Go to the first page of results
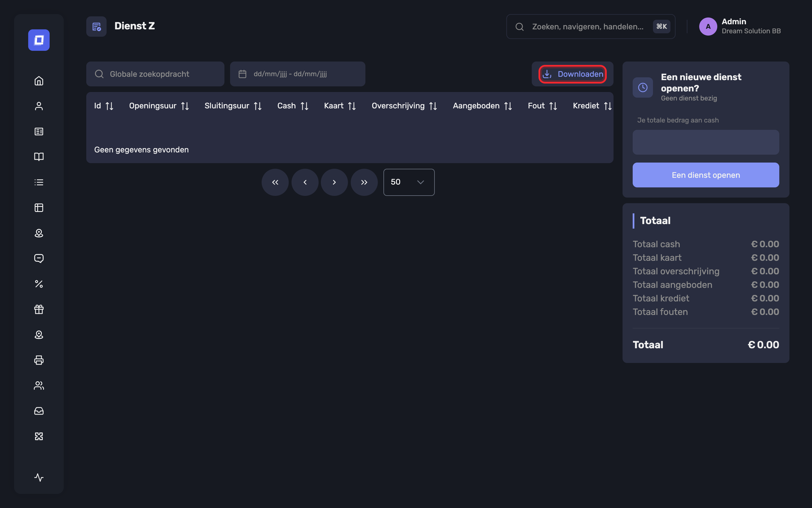Viewport: 812px width, 508px height. coord(275,182)
